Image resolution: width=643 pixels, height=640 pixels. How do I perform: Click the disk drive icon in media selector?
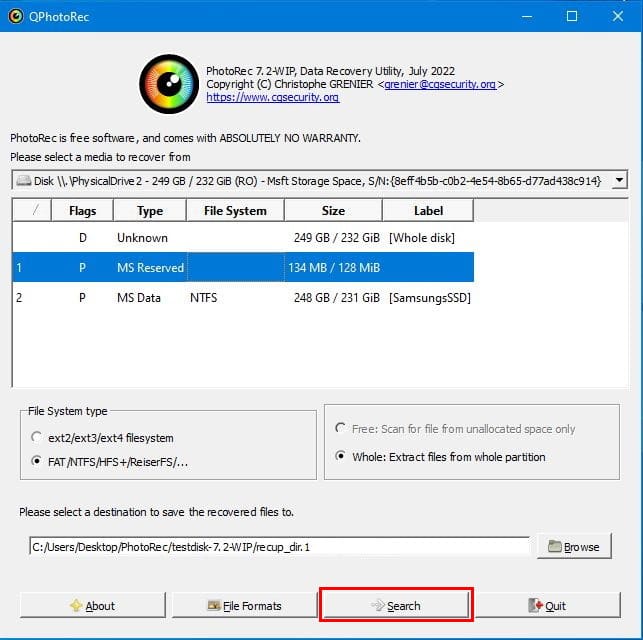[23, 181]
